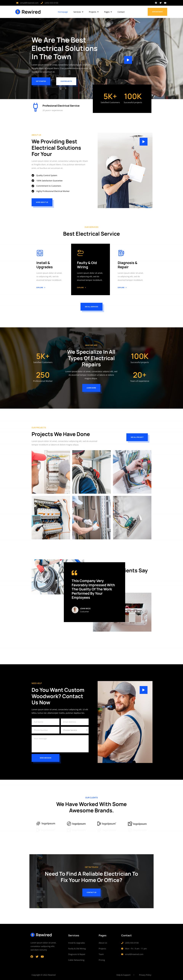Click the Diagnosis & Repair icon
The height and width of the screenshot is (980, 183).
[x=121, y=253]
